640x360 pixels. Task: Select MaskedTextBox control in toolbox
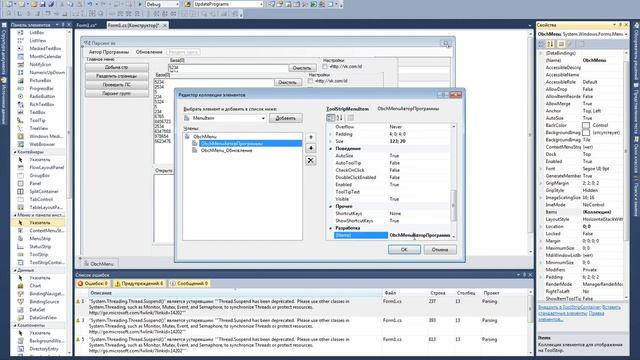(x=45, y=48)
